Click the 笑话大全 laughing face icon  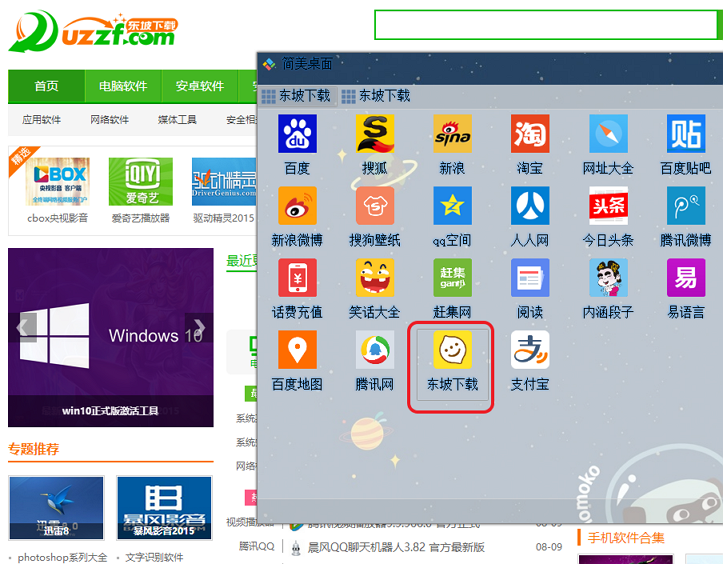375,278
